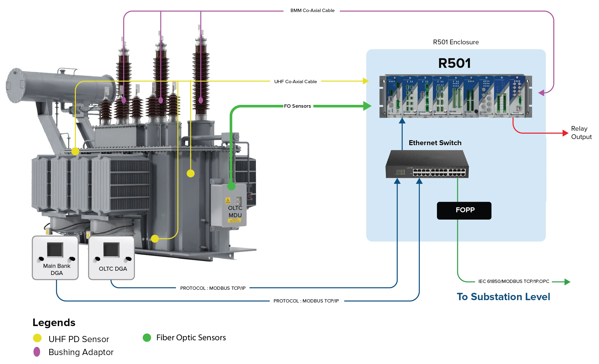Click the "R501 Enclosure" title
The width and height of the screenshot is (599, 364).
point(456,42)
